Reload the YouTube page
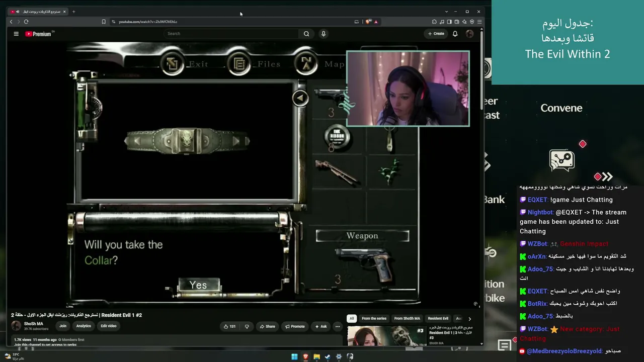The image size is (644, 362). (x=26, y=22)
